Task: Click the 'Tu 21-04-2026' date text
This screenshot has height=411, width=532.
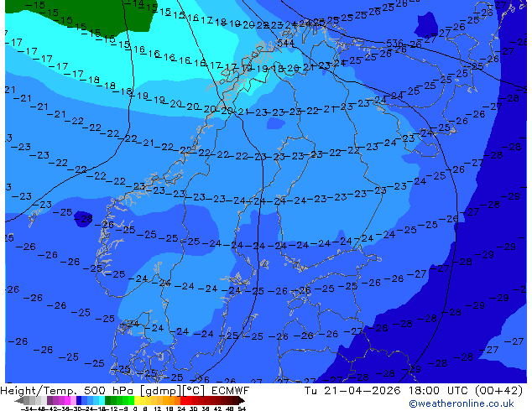Action: pos(352,391)
